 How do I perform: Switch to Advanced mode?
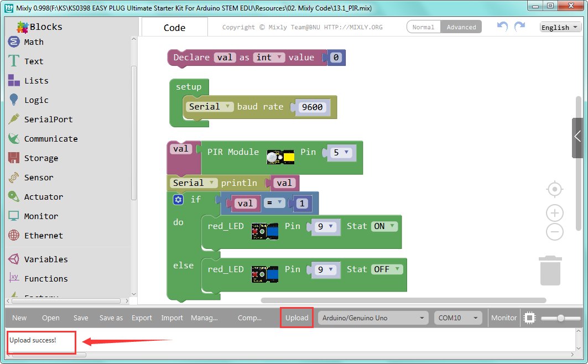pyautogui.click(x=461, y=27)
